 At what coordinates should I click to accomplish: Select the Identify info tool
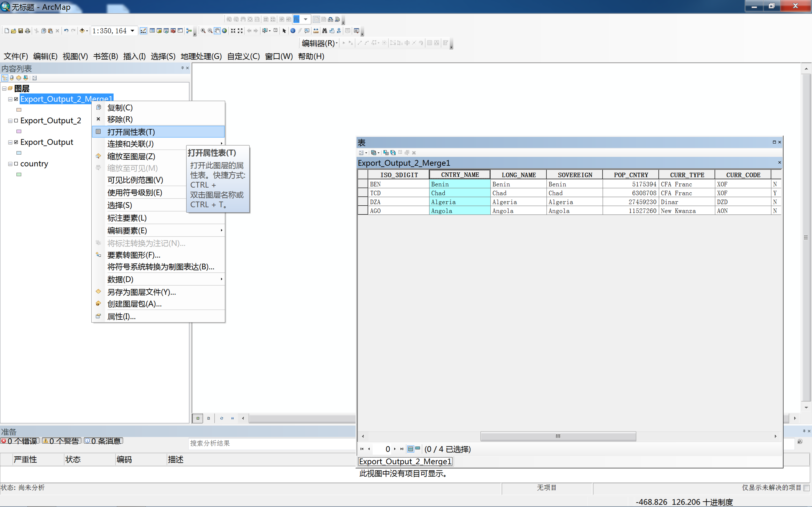pyautogui.click(x=293, y=31)
